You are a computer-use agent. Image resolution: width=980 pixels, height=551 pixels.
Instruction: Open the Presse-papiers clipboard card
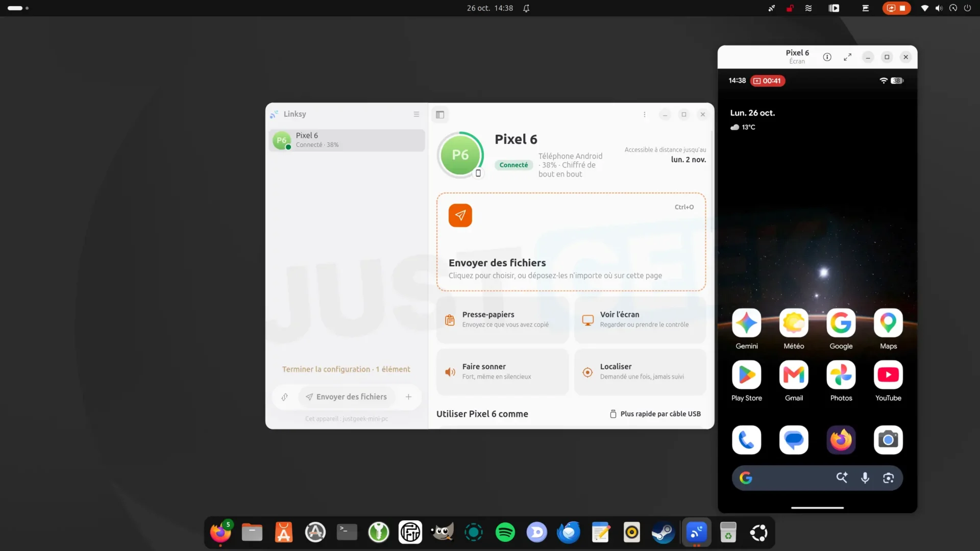503,320
